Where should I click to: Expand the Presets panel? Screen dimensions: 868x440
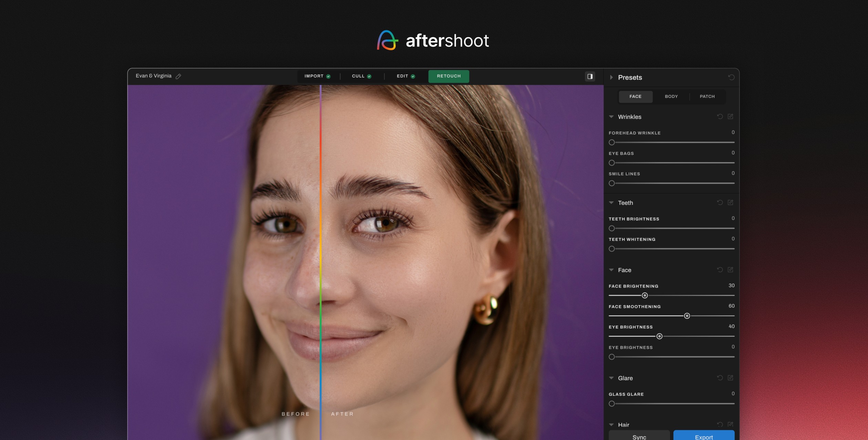[x=611, y=77]
